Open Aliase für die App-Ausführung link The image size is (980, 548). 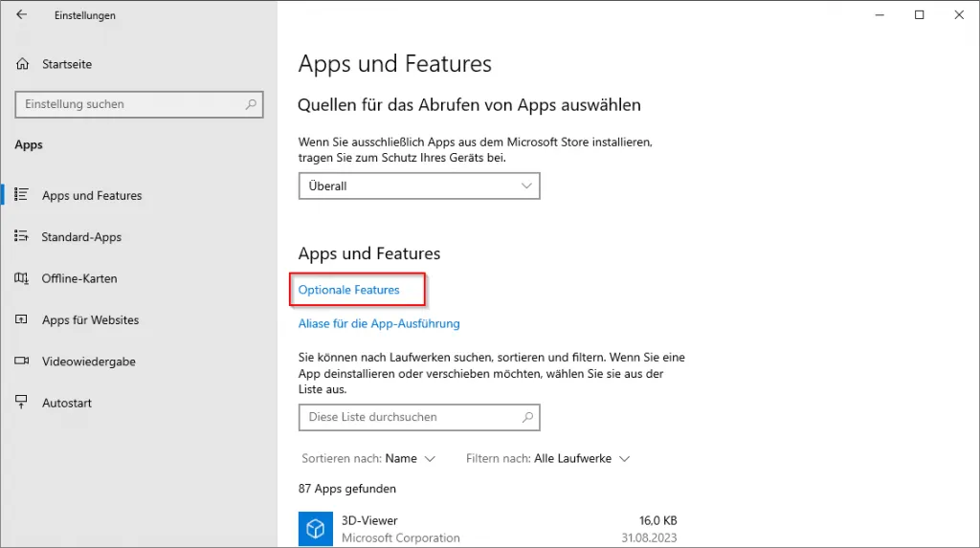tap(379, 323)
